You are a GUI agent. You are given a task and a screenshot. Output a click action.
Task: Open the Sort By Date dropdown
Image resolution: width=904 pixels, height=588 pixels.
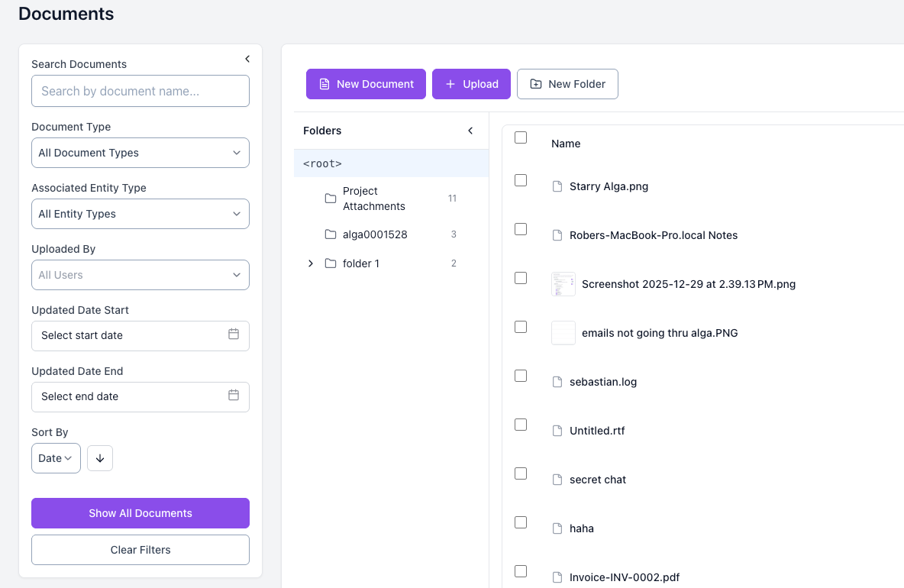point(56,458)
